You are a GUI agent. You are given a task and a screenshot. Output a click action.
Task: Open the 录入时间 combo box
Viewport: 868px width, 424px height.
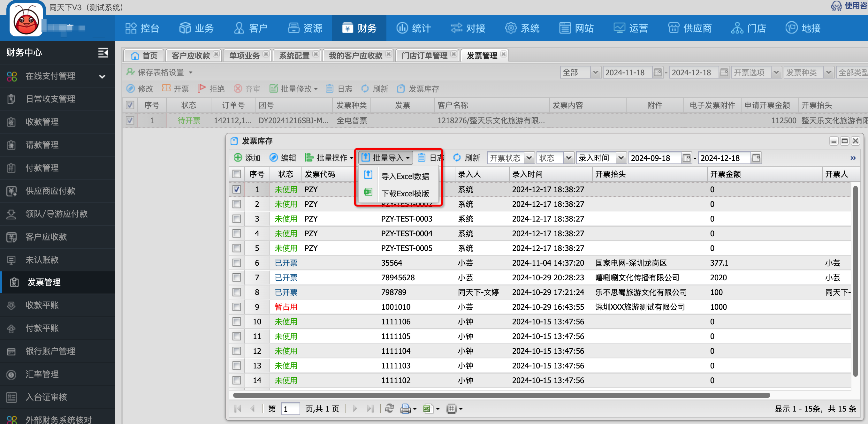point(601,158)
